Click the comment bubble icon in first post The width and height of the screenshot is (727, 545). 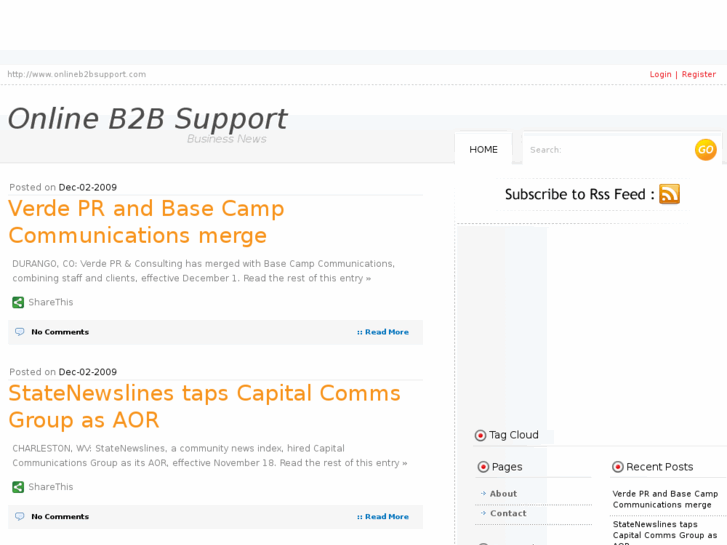(x=19, y=332)
